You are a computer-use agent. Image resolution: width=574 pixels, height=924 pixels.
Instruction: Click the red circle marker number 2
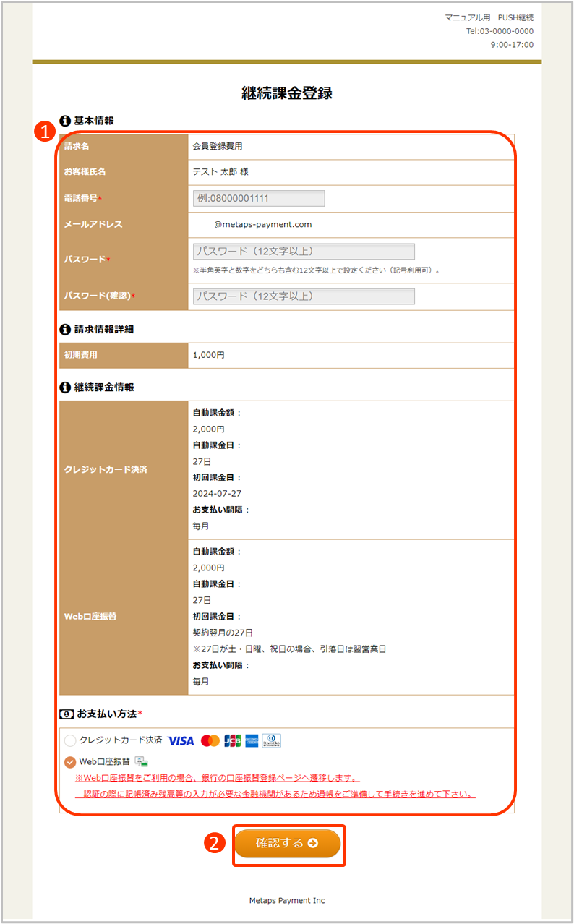click(214, 843)
